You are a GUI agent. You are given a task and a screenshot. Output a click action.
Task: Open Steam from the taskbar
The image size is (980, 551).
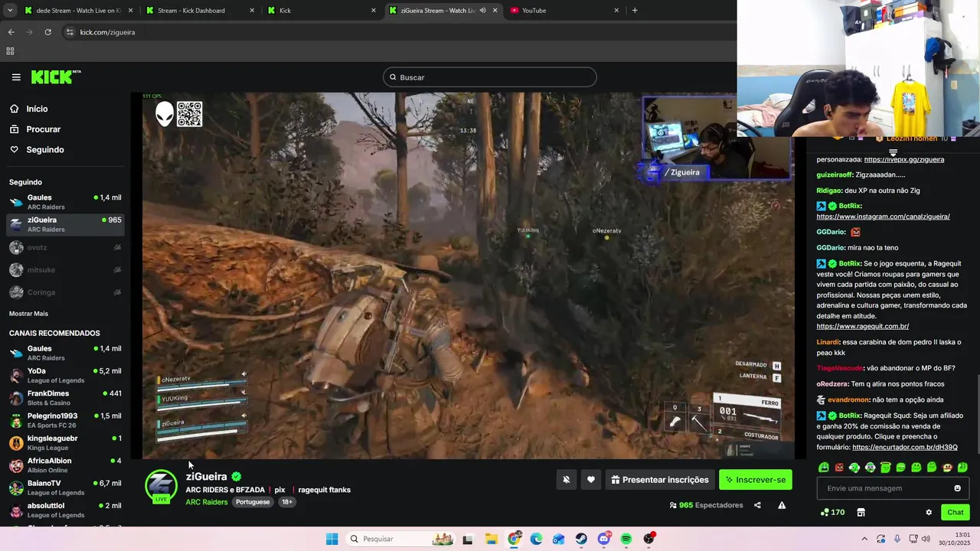point(581,539)
